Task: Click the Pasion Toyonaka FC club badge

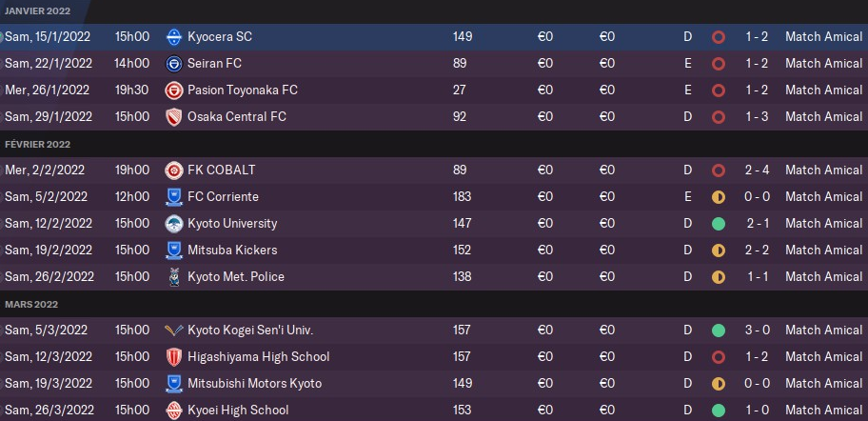Action: (173, 90)
